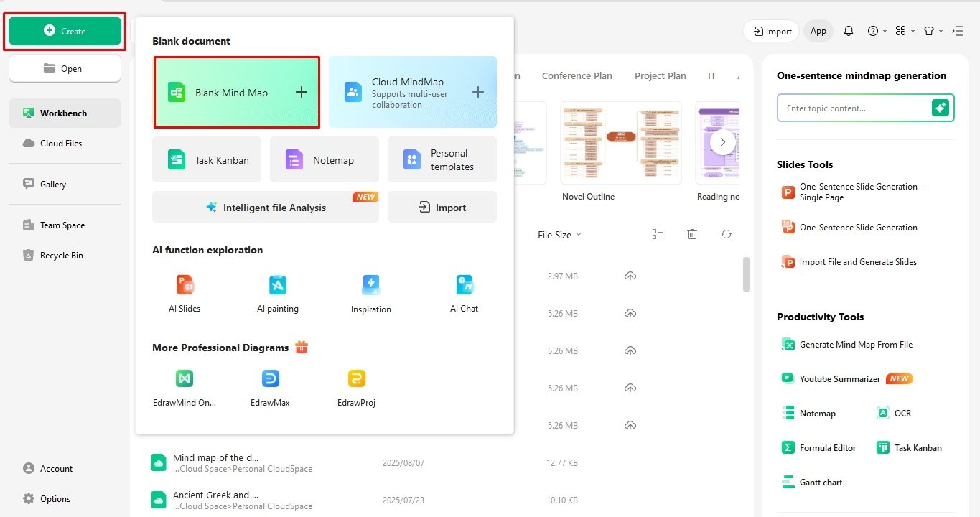Click the 10.10 KB size cell
The image size is (980, 517).
[x=562, y=500]
